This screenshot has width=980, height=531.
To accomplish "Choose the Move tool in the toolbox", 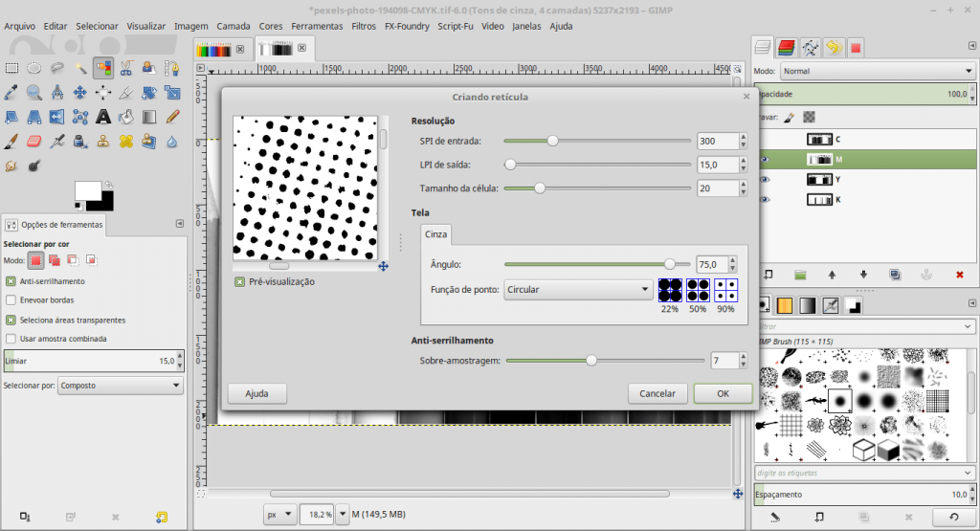I will pos(80,93).
